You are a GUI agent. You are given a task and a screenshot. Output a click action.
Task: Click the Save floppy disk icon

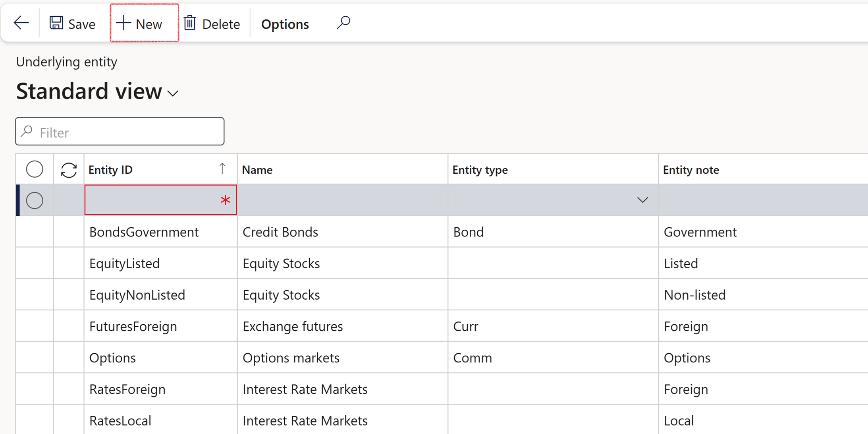(56, 23)
